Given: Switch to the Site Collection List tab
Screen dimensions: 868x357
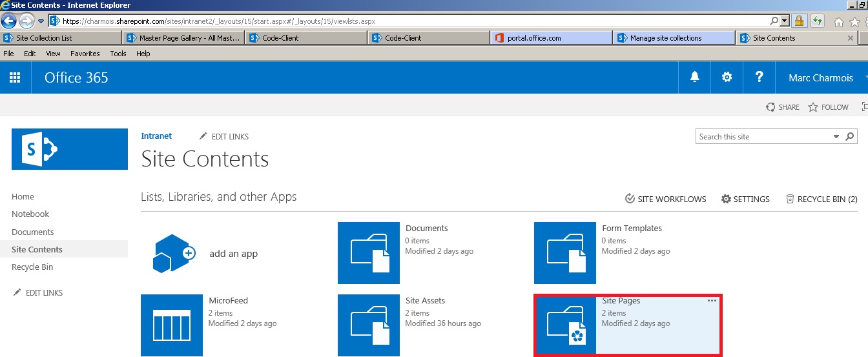Looking at the screenshot, I should [61, 38].
